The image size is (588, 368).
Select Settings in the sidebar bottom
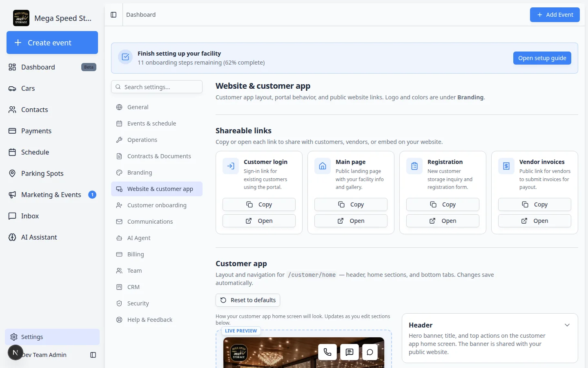point(52,337)
